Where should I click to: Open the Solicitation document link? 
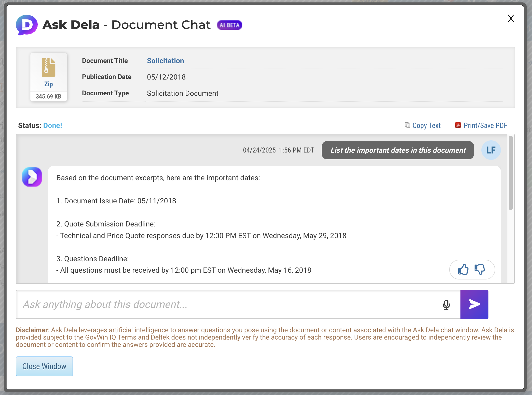coord(165,61)
